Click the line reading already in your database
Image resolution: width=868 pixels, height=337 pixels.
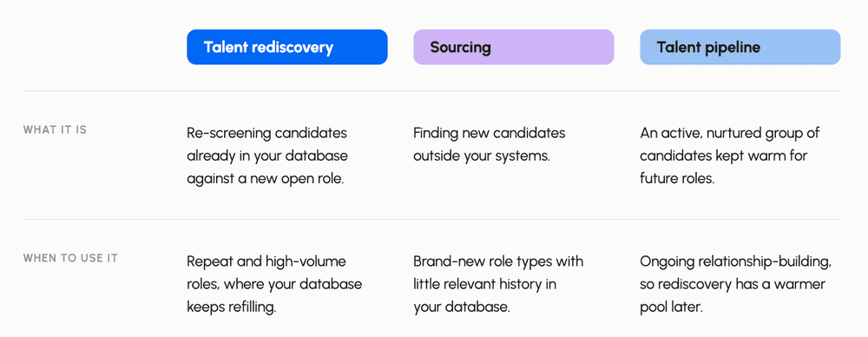pyautogui.click(x=266, y=156)
